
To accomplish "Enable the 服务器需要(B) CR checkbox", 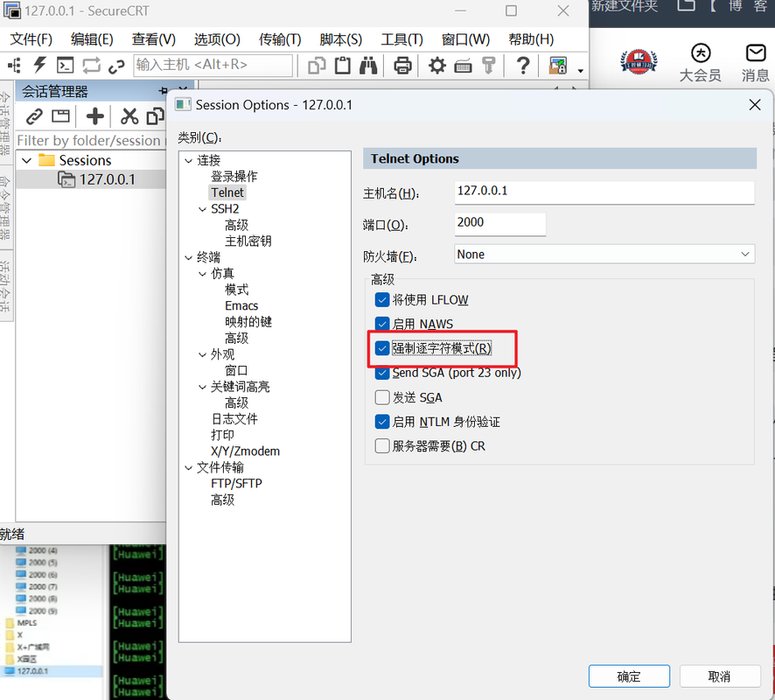I will [382, 446].
